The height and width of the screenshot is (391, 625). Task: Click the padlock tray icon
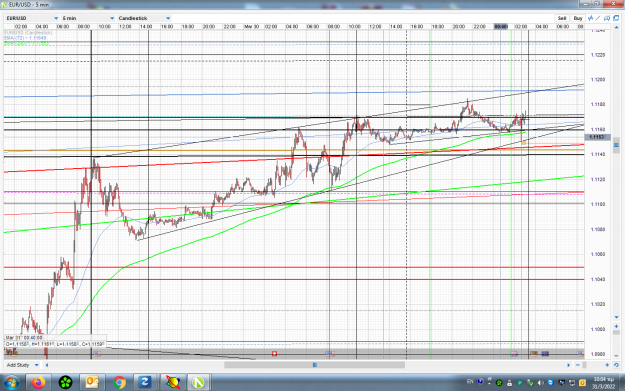tap(509, 383)
